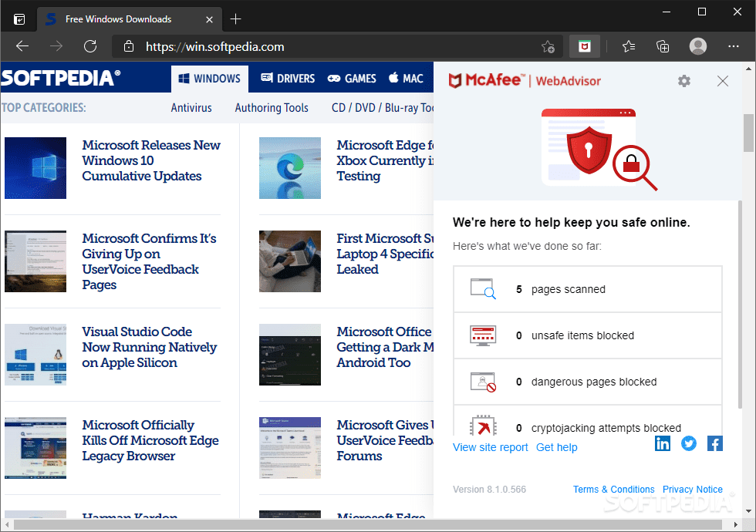The height and width of the screenshot is (532, 756).
Task: Click View site report link
Action: point(491,447)
